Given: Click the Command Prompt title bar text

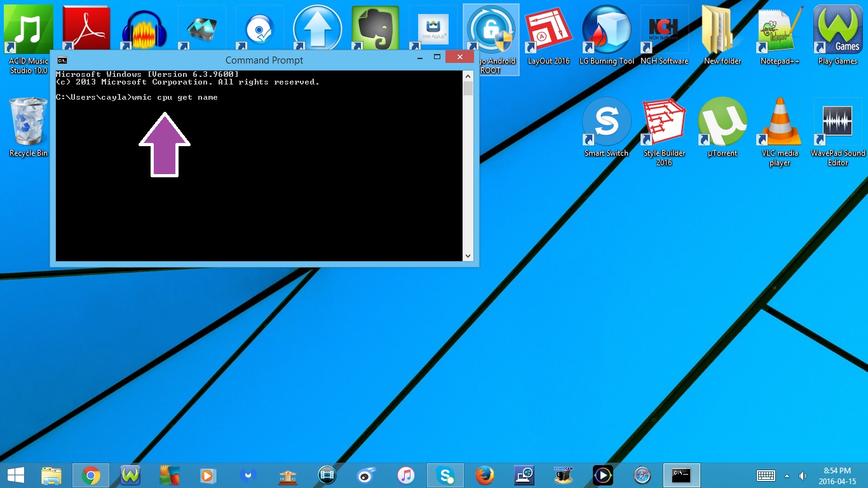Looking at the screenshot, I should click(264, 60).
